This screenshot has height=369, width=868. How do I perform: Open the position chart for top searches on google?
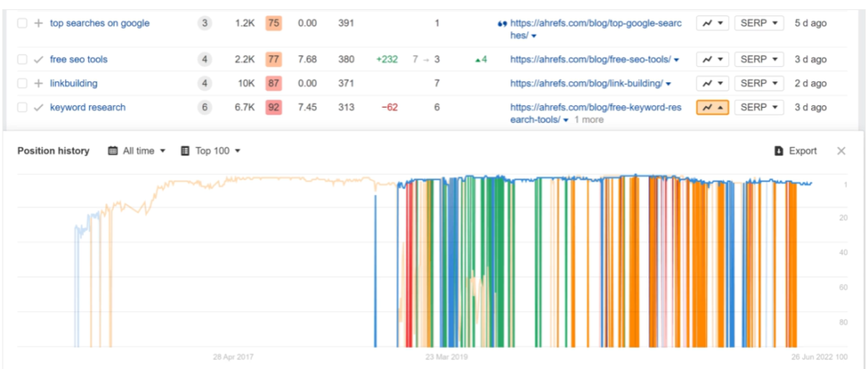click(711, 23)
